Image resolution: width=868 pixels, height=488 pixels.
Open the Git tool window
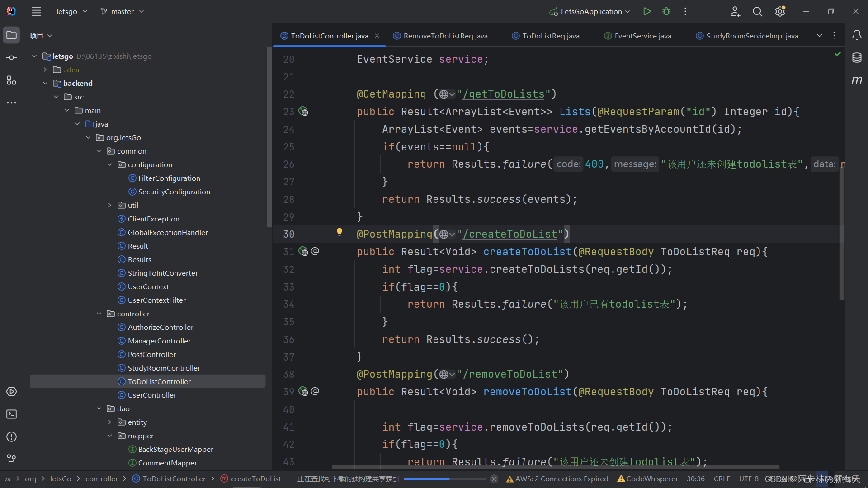tap(11, 459)
